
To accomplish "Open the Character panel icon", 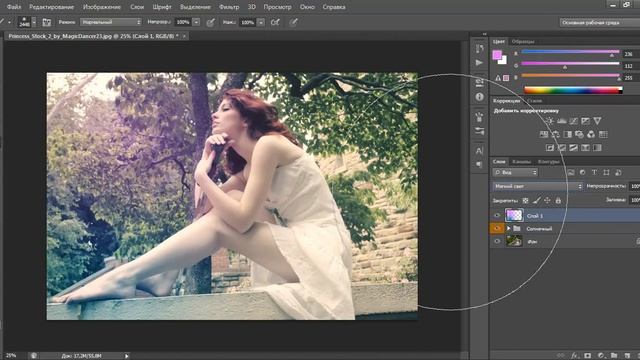I will click(x=480, y=151).
